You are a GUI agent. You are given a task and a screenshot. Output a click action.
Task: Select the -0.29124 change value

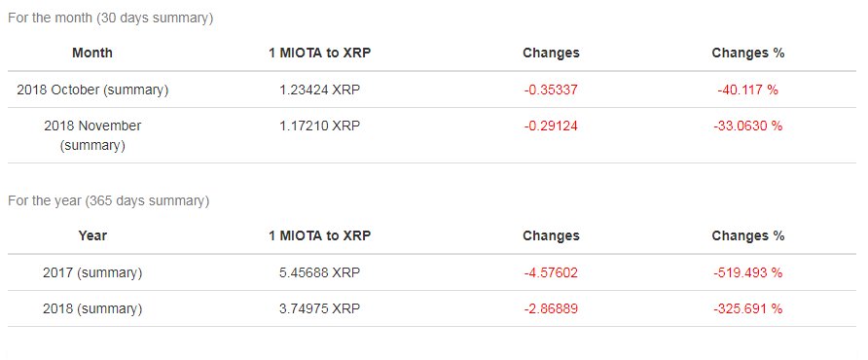tap(551, 126)
